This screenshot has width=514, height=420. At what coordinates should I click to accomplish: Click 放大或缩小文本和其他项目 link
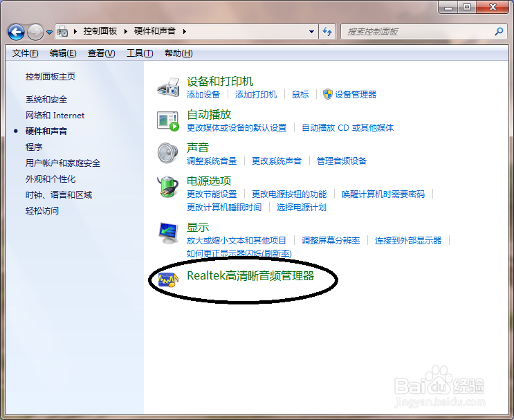(237, 241)
